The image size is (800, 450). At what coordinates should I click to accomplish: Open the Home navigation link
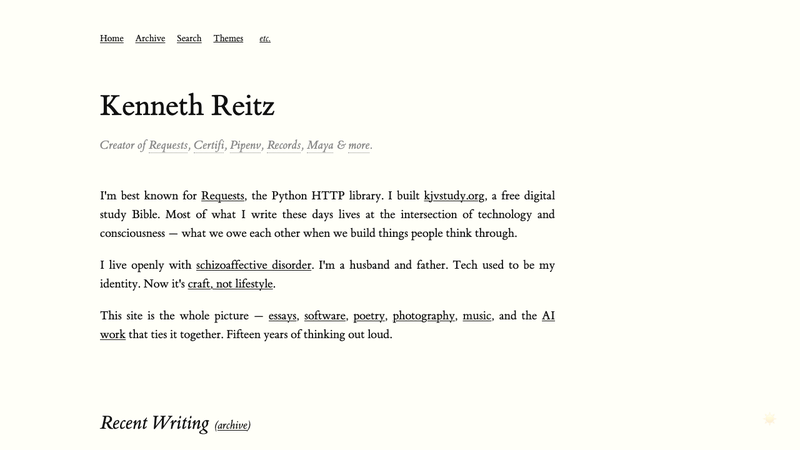(112, 39)
